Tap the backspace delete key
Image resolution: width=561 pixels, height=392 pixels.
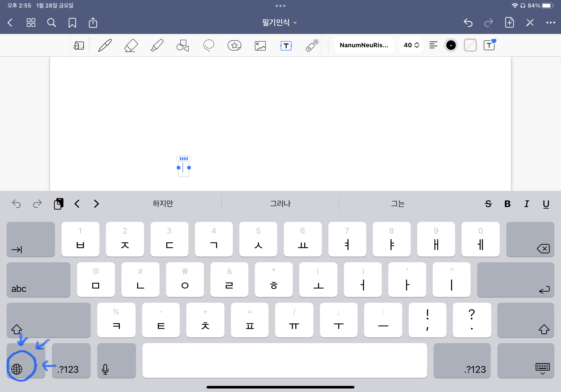530,239
